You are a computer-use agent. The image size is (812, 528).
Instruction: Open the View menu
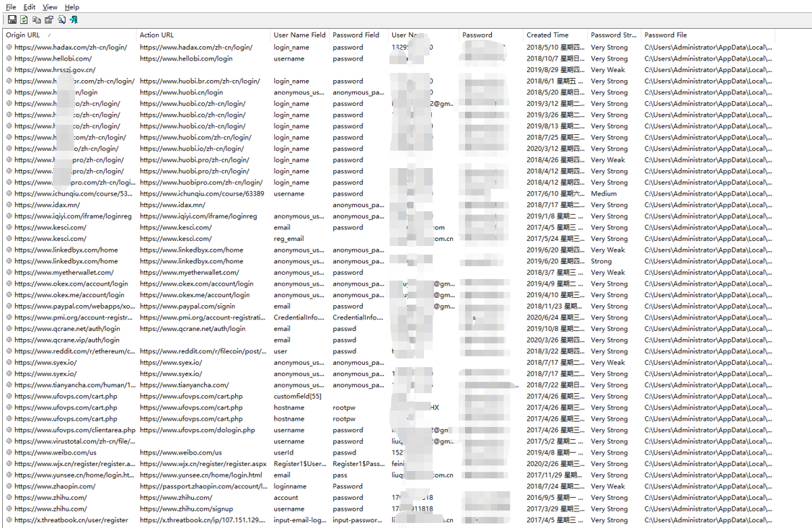[50, 6]
